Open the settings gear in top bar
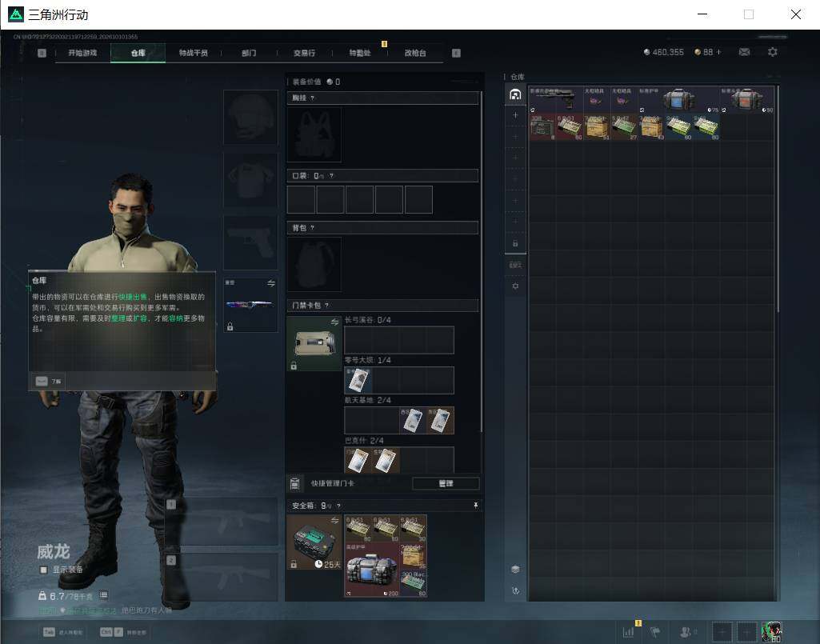The height and width of the screenshot is (644, 820). point(773,52)
